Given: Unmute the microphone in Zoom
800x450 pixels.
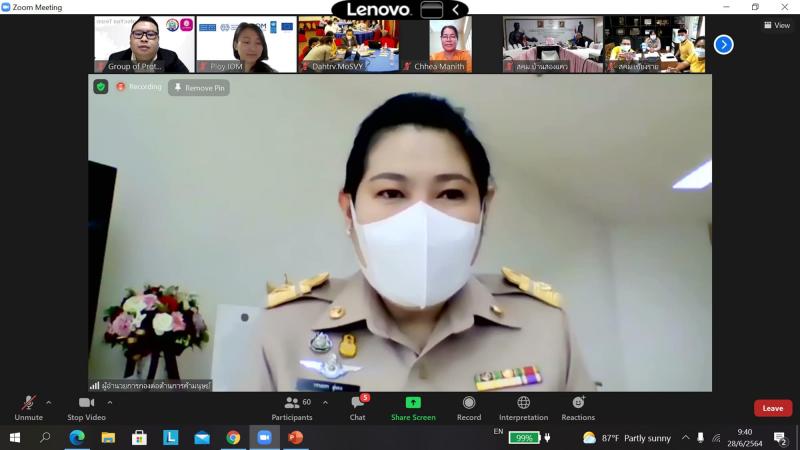Looking at the screenshot, I should 29,408.
